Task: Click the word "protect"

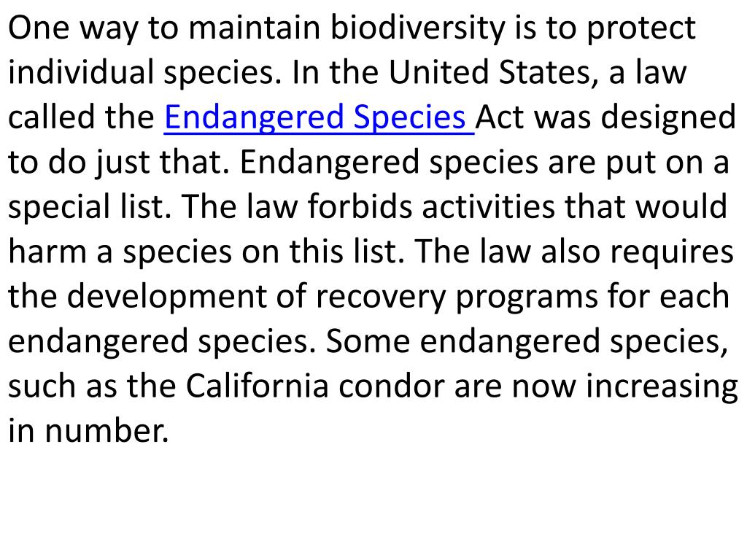Action: [640, 29]
